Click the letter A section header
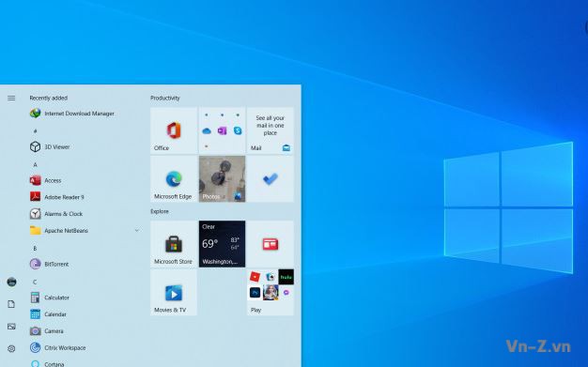The image size is (588, 367). coord(36,164)
